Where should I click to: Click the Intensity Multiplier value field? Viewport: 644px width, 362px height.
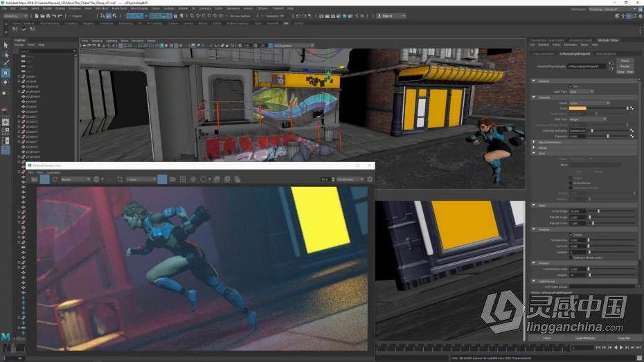pos(578,131)
